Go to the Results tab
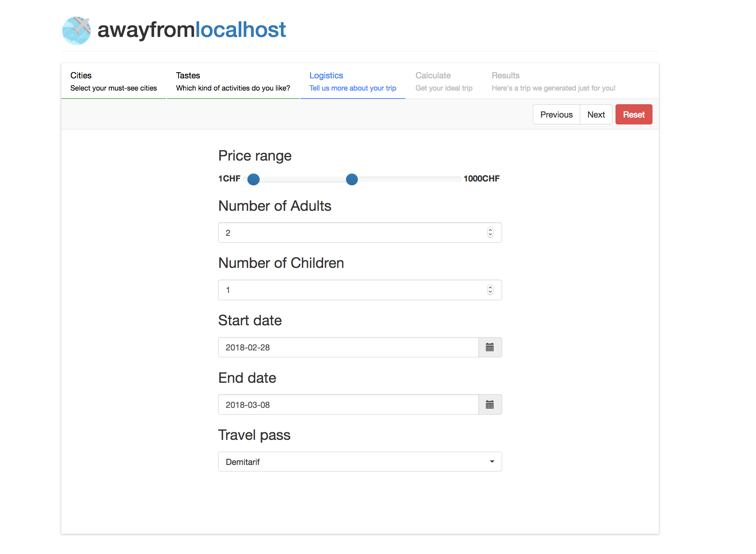756x554 pixels. (x=553, y=81)
